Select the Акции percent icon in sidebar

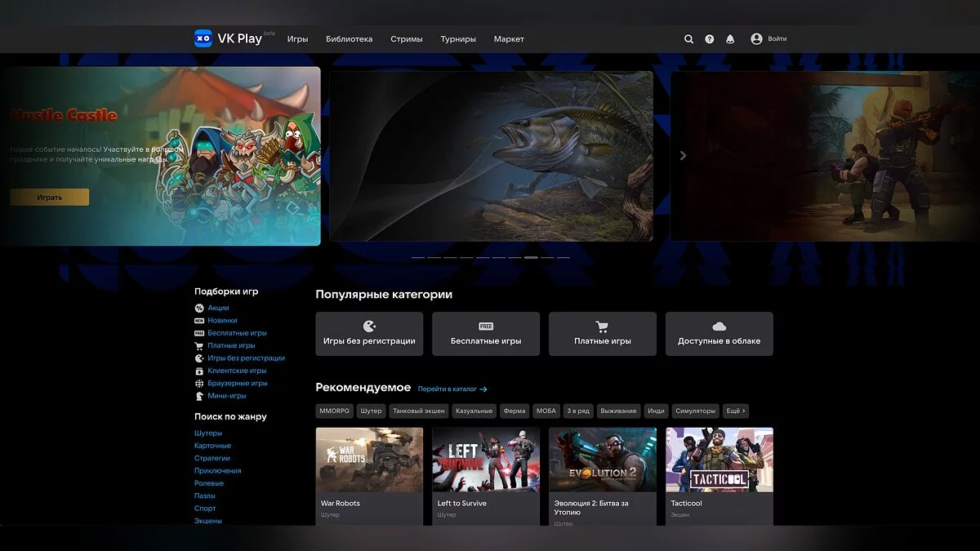click(199, 309)
